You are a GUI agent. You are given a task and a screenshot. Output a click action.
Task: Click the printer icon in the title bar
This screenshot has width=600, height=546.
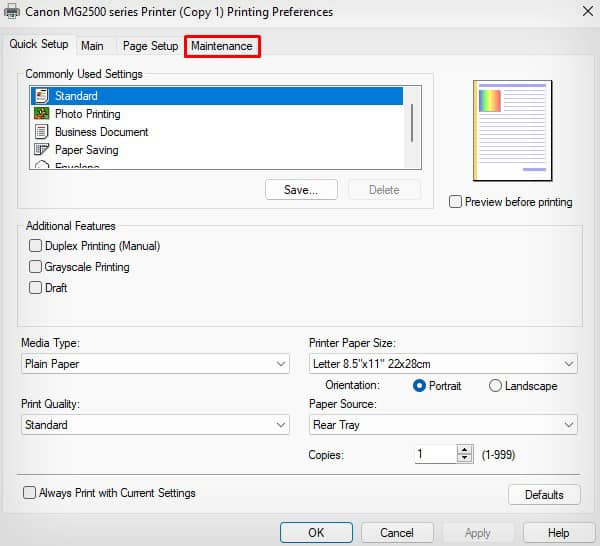tap(12, 11)
